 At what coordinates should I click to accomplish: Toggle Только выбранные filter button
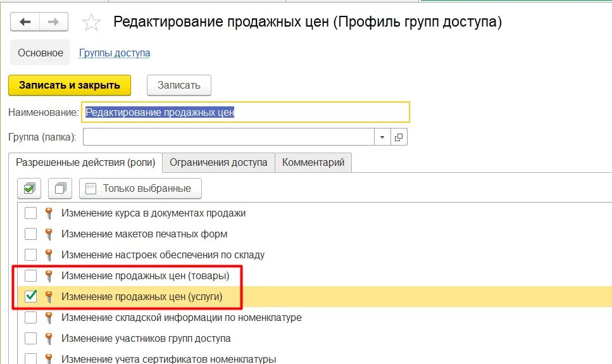(x=141, y=189)
